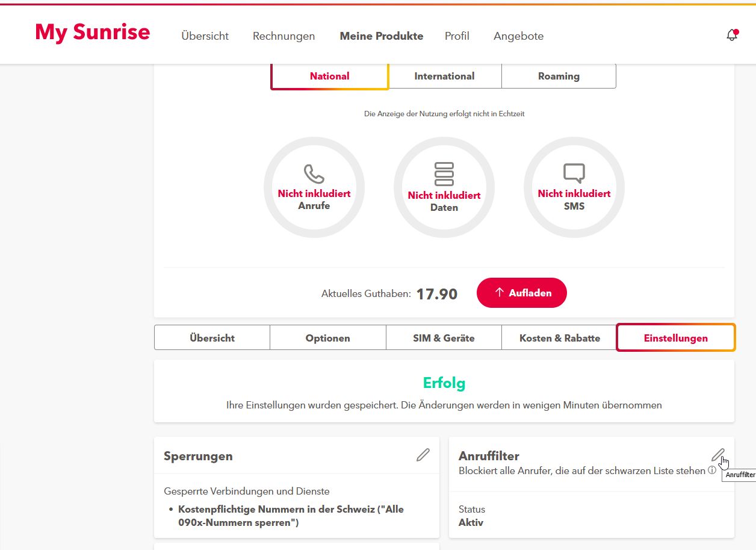Open the Optionen tab

click(327, 338)
